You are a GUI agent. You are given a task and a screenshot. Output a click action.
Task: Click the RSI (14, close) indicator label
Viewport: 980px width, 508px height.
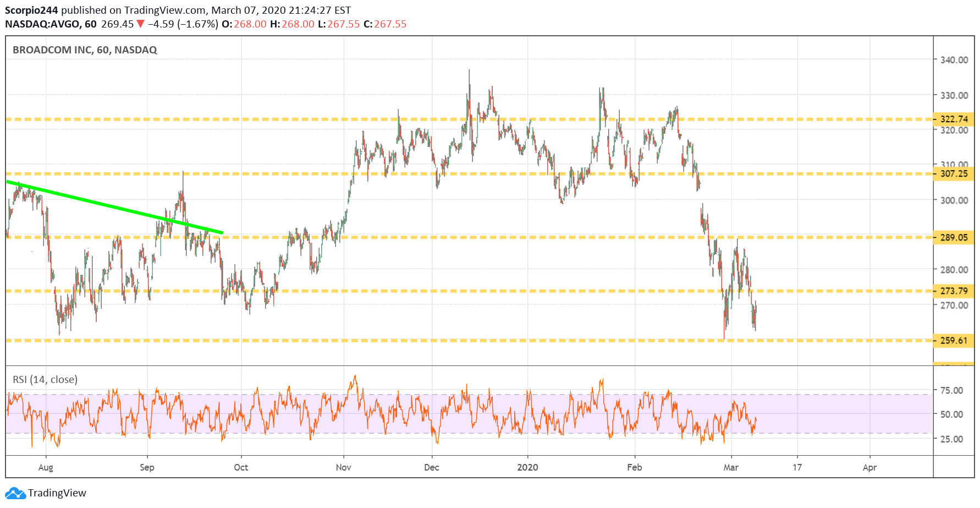pos(45,380)
